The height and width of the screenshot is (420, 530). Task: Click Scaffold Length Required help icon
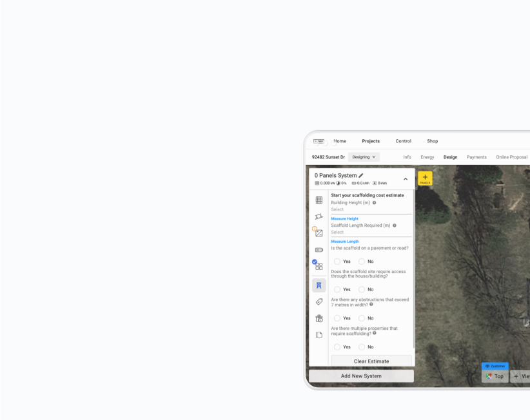click(x=394, y=225)
